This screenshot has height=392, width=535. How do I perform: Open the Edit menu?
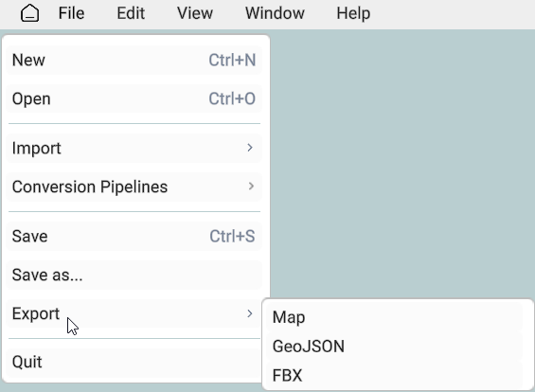coord(131,13)
